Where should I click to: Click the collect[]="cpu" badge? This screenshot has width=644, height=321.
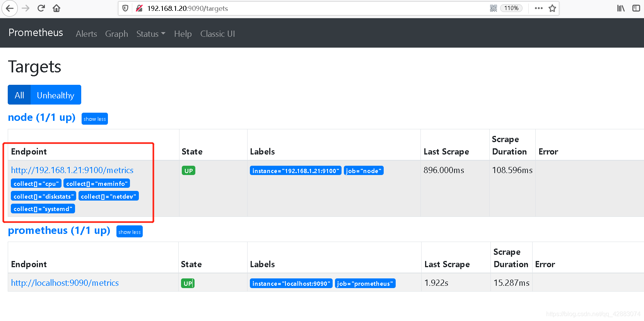pyautogui.click(x=36, y=184)
